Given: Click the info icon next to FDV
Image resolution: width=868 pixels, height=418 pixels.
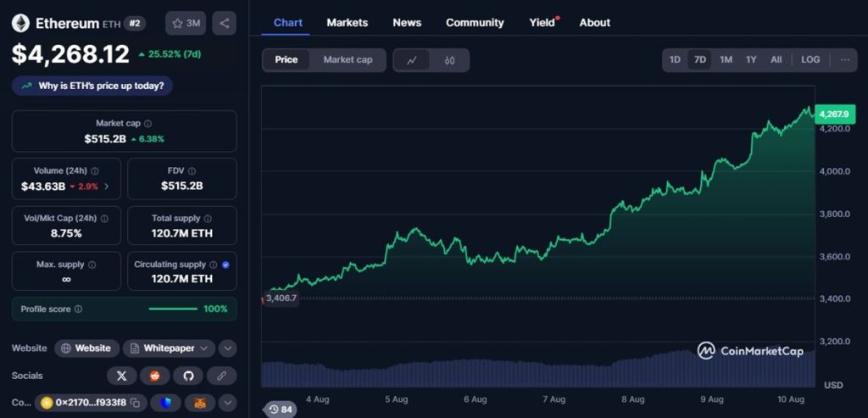Looking at the screenshot, I should click(x=192, y=171).
